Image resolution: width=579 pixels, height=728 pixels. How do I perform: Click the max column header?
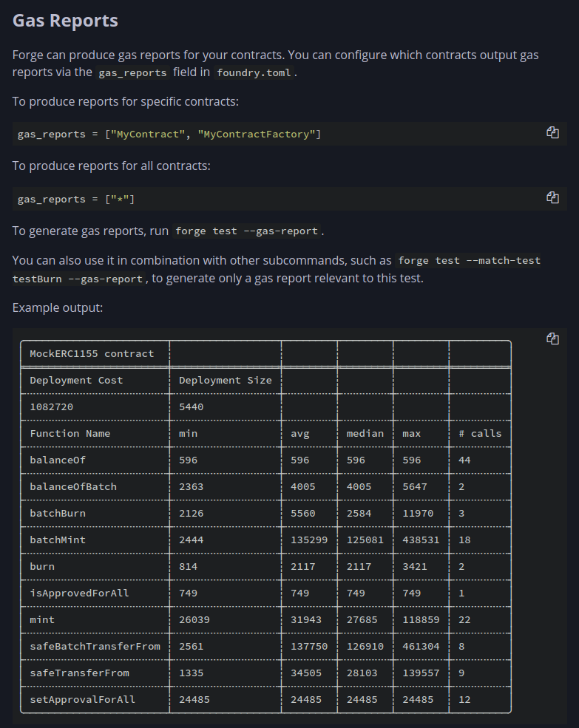coord(411,434)
